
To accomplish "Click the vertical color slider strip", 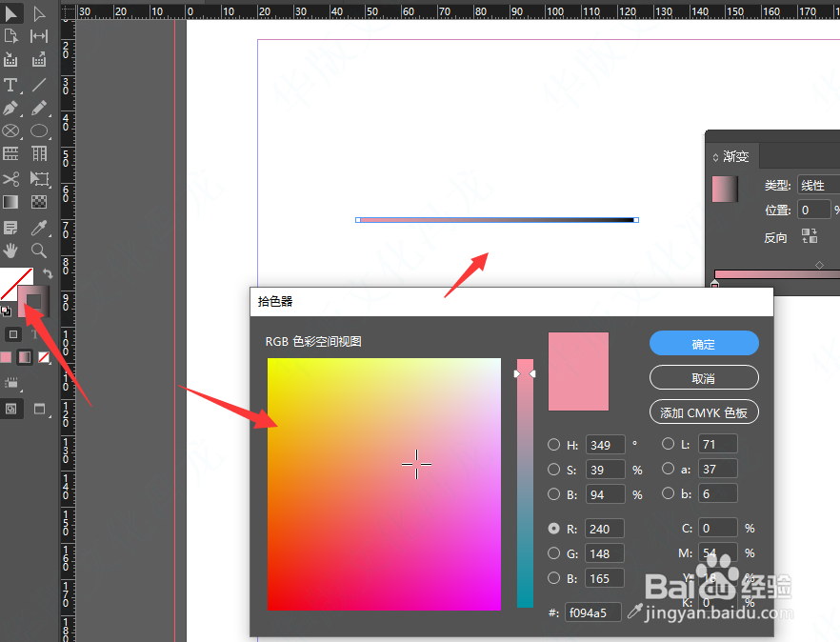I will (525, 483).
